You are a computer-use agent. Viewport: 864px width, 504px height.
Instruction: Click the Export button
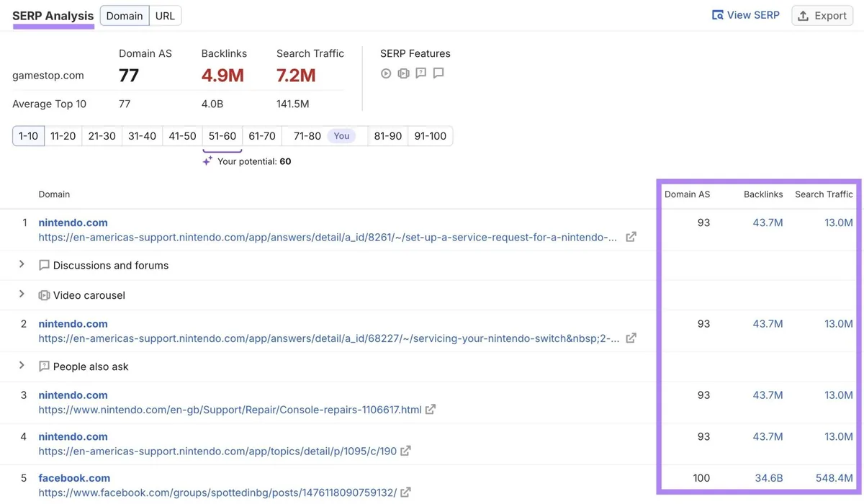pos(822,16)
